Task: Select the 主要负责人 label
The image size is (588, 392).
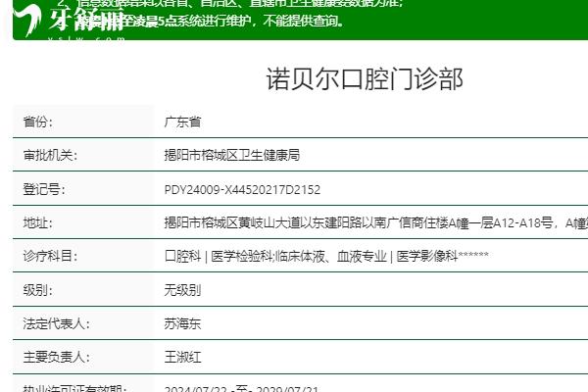Action: (x=56, y=357)
